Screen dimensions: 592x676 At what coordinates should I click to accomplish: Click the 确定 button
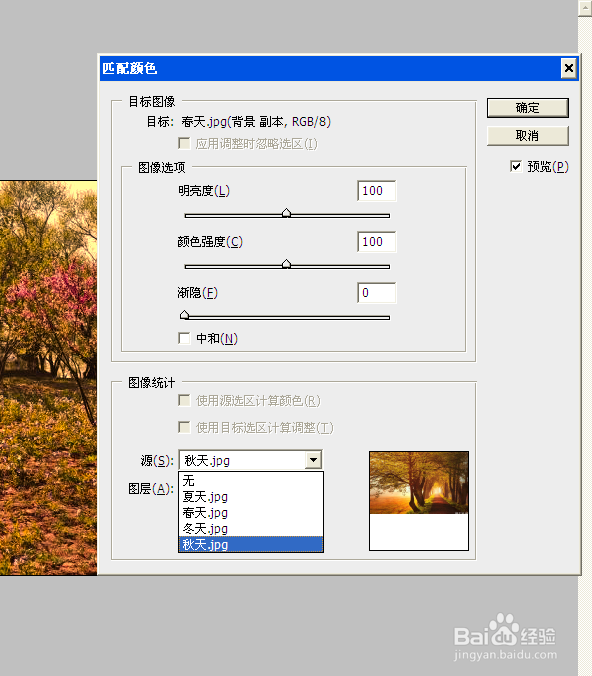tap(527, 108)
